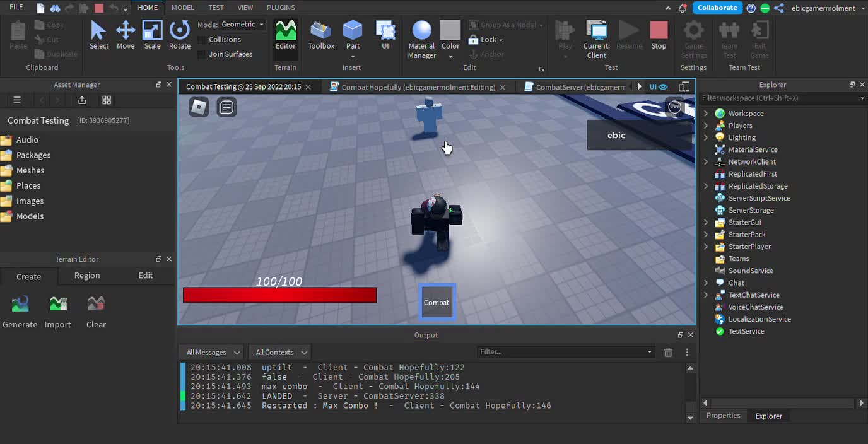This screenshot has width=868, height=444.
Task: Open the All Messages filter dropdown
Action: (x=211, y=353)
